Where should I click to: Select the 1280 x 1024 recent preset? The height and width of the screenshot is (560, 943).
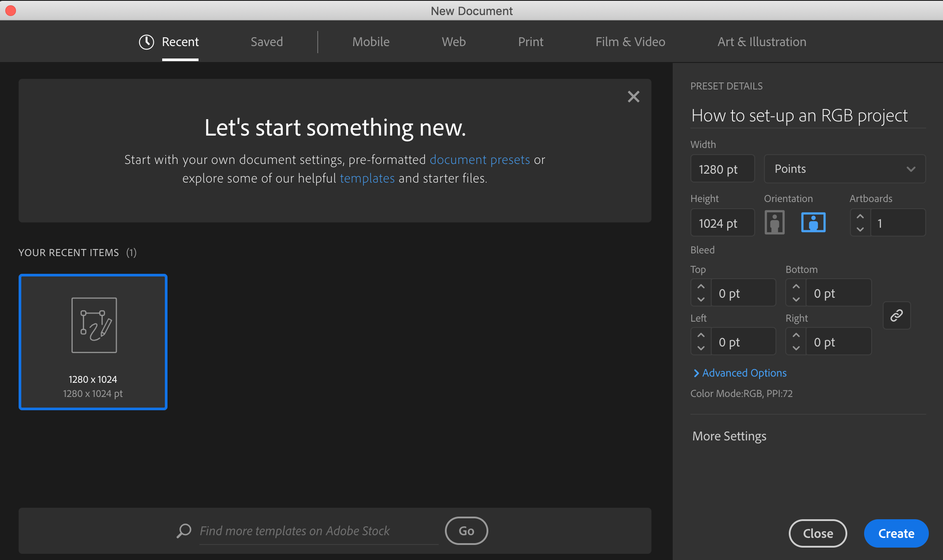[x=93, y=342]
